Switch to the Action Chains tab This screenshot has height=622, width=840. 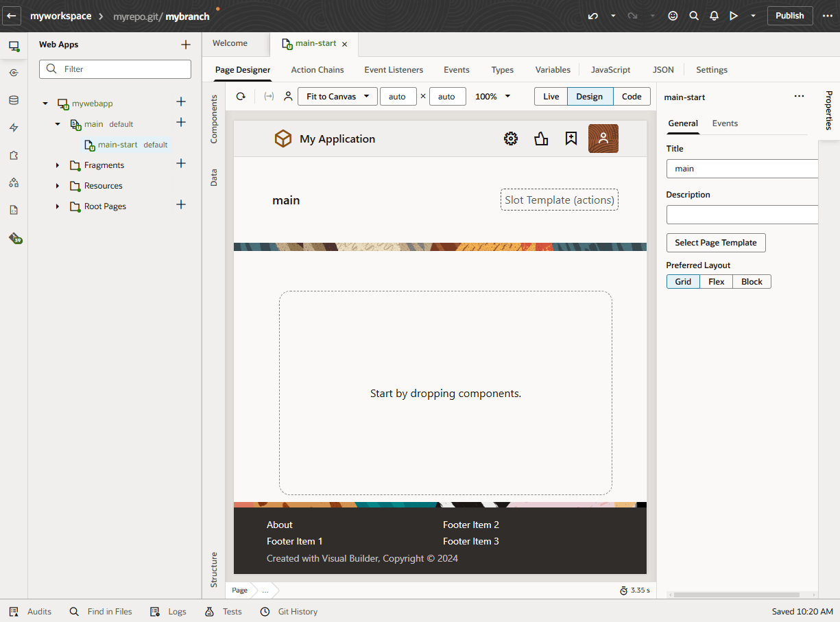point(317,70)
